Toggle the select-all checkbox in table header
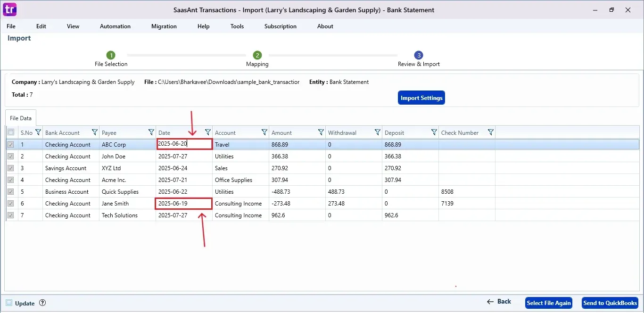The image size is (644, 313). (11, 132)
